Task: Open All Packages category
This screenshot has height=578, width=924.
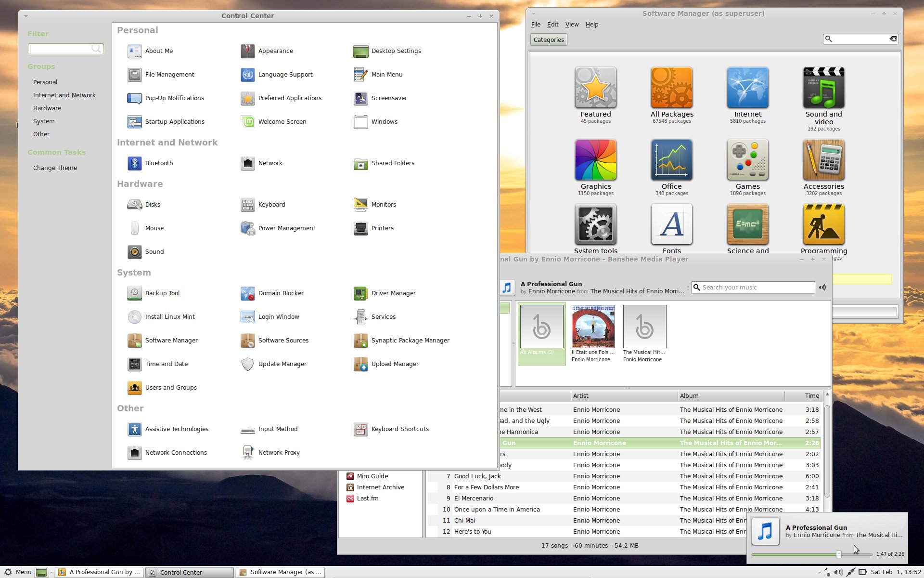Action: point(672,95)
